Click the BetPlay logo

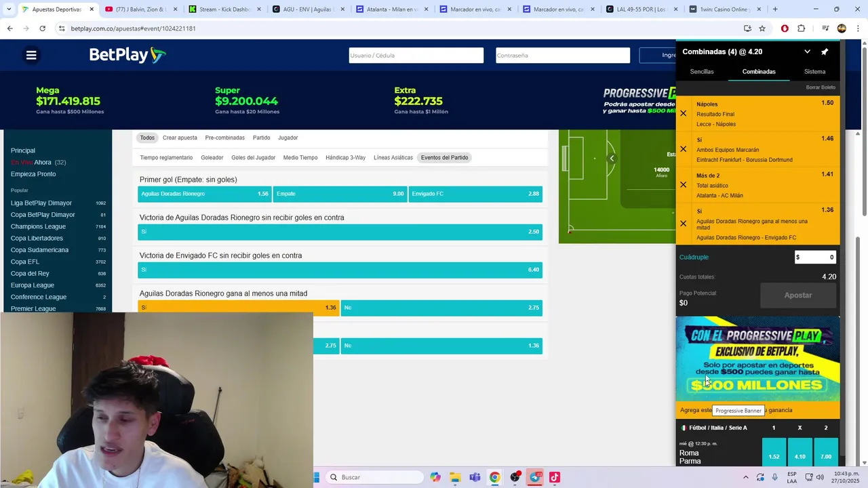(x=127, y=55)
